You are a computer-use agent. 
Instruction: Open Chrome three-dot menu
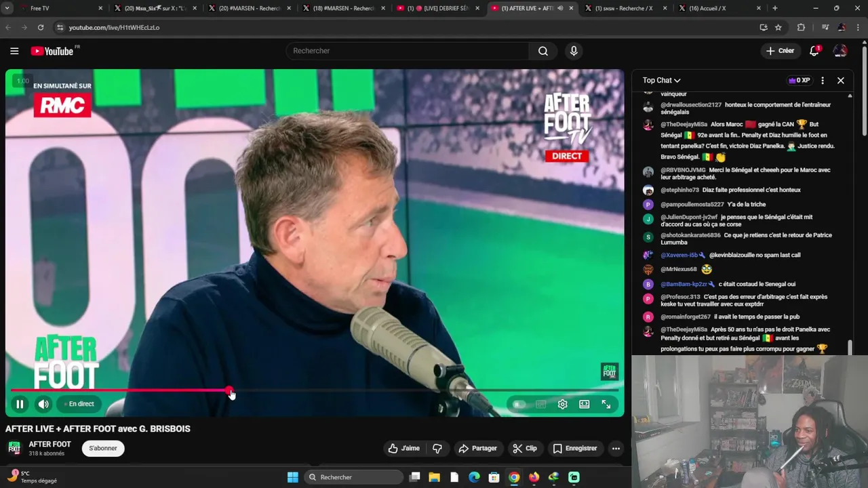pos(859,27)
